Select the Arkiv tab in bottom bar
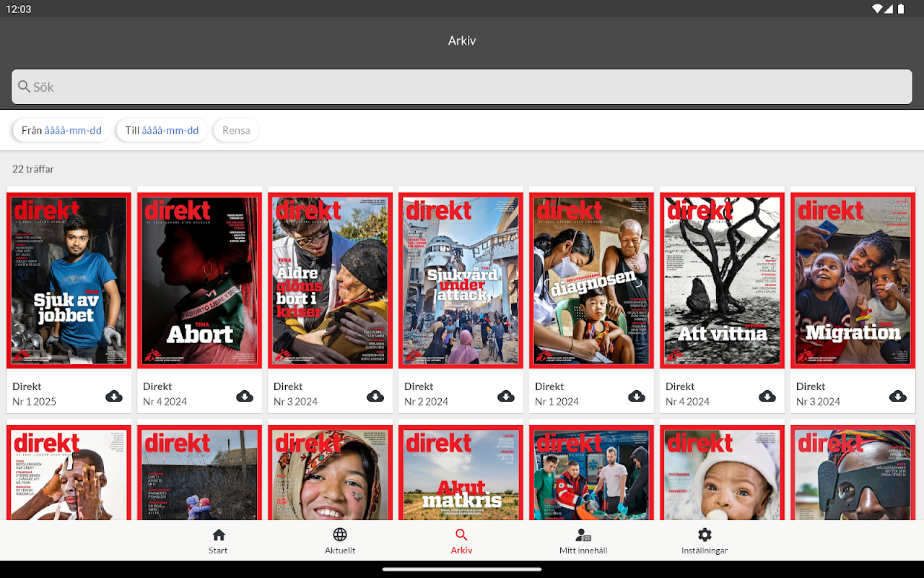The width and height of the screenshot is (924, 578). (x=461, y=540)
